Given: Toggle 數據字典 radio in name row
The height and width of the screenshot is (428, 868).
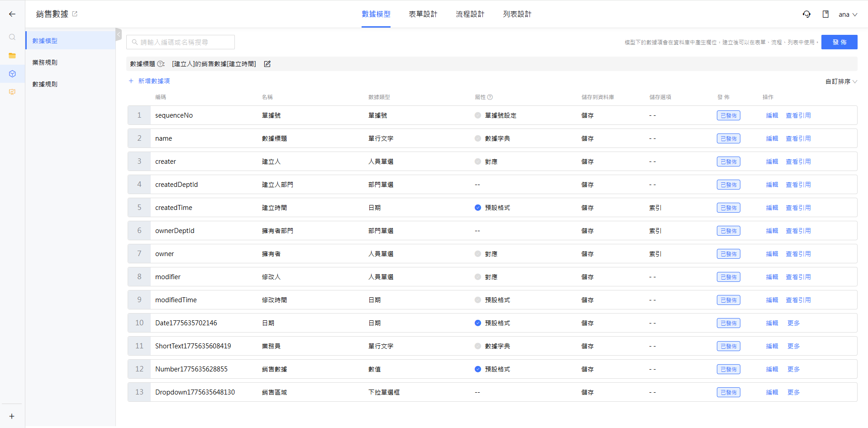Looking at the screenshot, I should pos(478,138).
